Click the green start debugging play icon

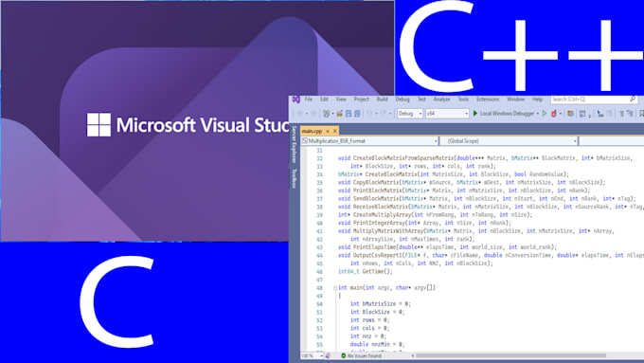point(475,113)
